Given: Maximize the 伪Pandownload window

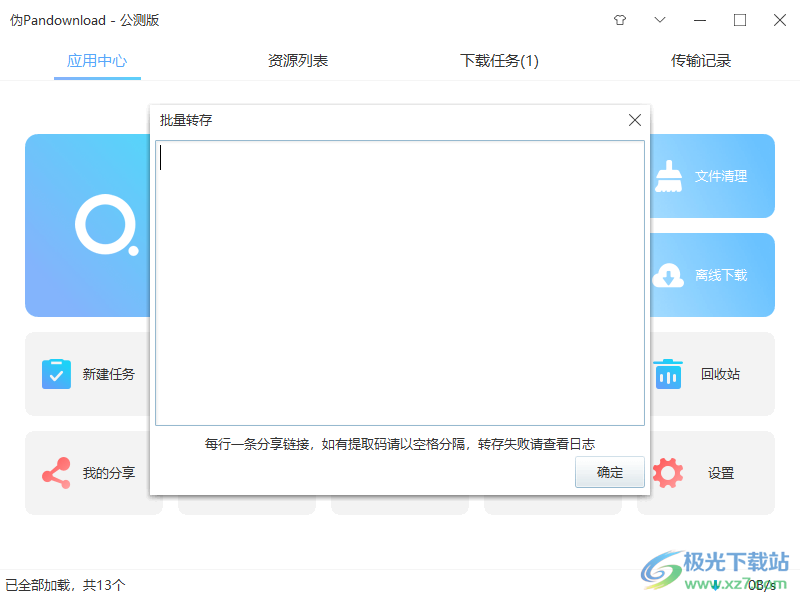Looking at the screenshot, I should click(x=740, y=20).
